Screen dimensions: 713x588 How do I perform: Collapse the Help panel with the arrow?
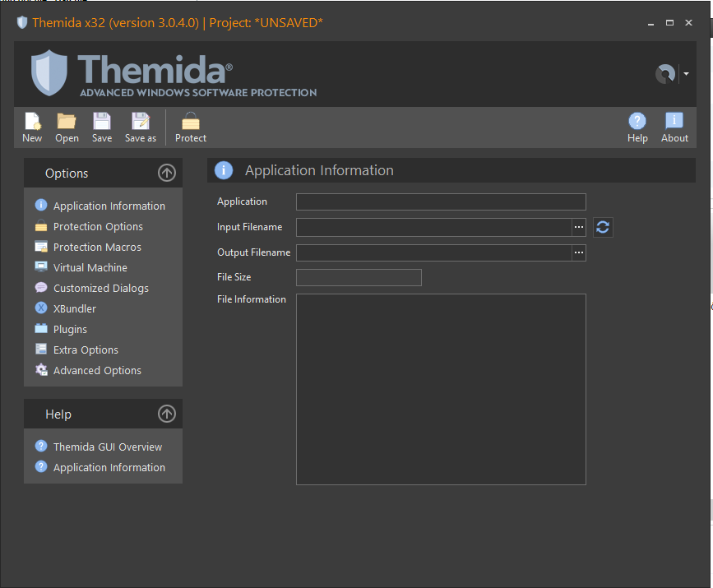click(167, 414)
